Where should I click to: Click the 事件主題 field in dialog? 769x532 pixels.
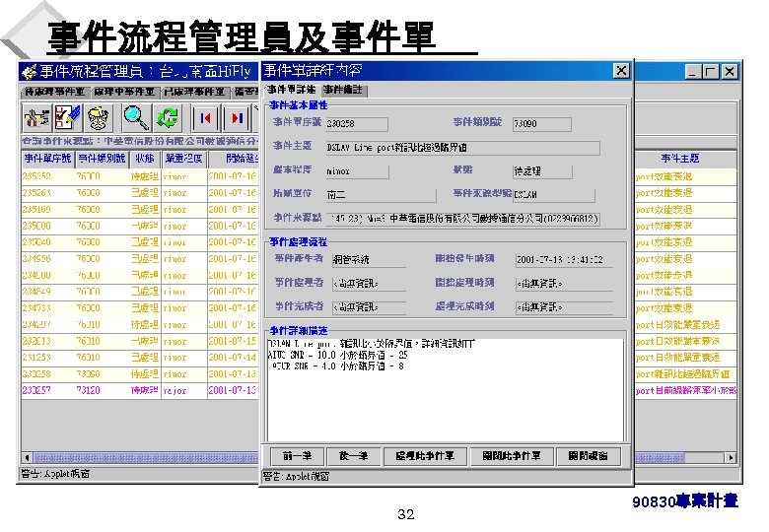click(462, 148)
